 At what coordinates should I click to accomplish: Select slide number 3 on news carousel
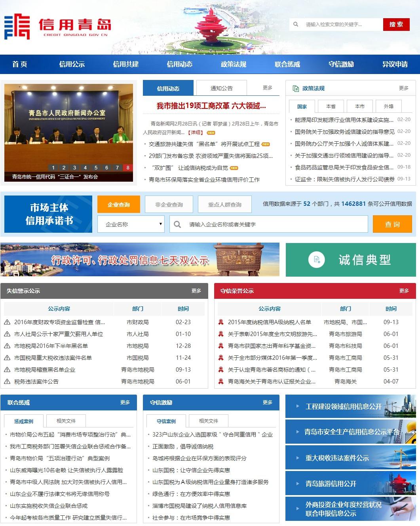(74, 167)
